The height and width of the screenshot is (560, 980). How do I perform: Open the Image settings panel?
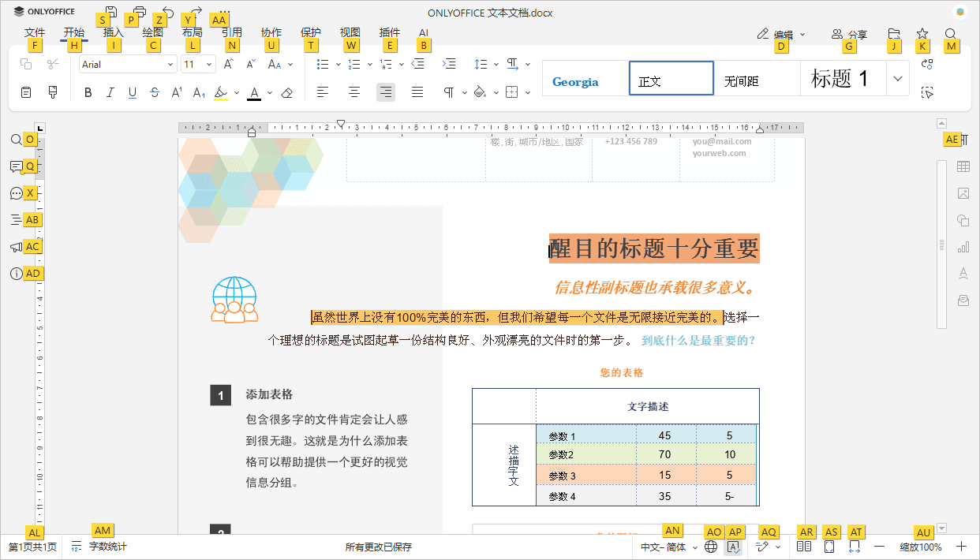click(963, 193)
